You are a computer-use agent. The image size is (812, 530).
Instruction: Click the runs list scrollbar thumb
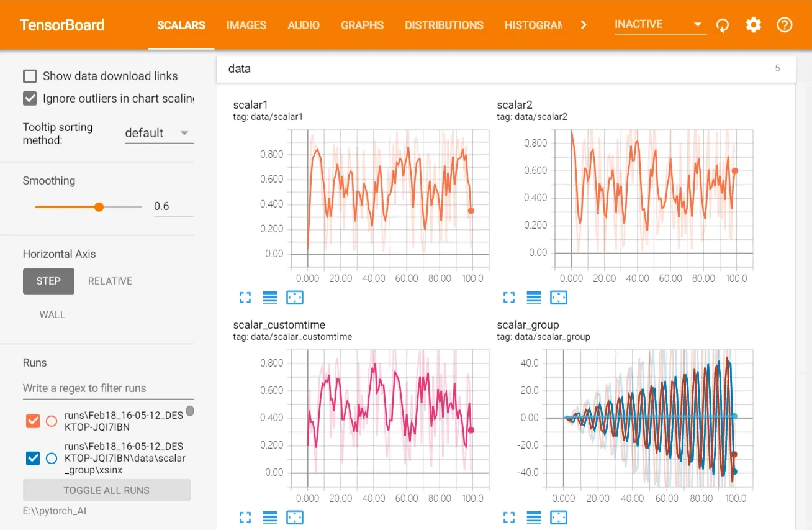coord(190,411)
